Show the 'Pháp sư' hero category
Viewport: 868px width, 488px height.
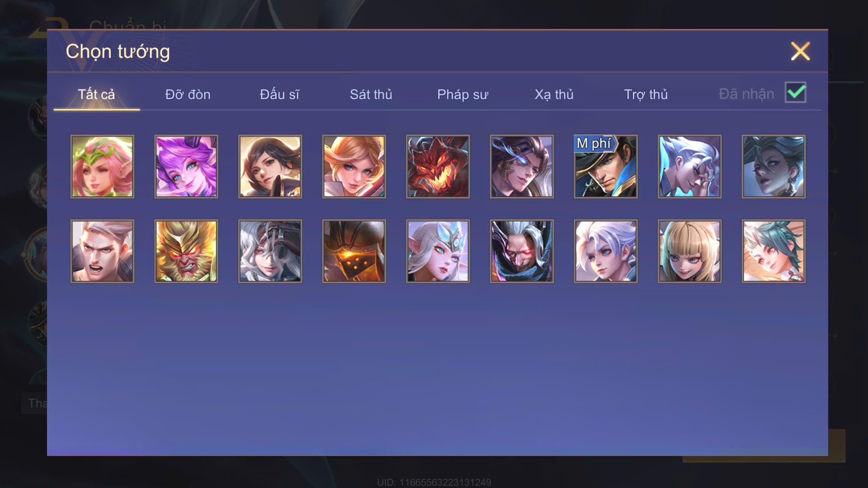(463, 94)
